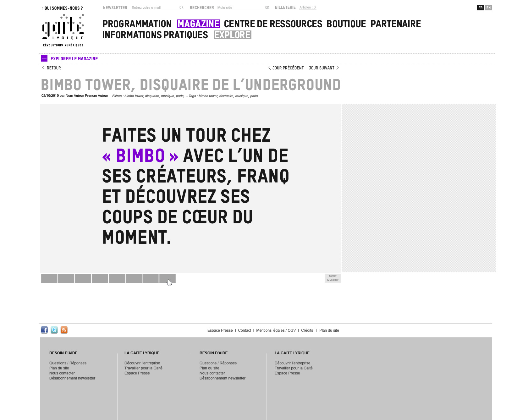Select the first slide thumbnail
528x420 pixels.
coord(49,278)
